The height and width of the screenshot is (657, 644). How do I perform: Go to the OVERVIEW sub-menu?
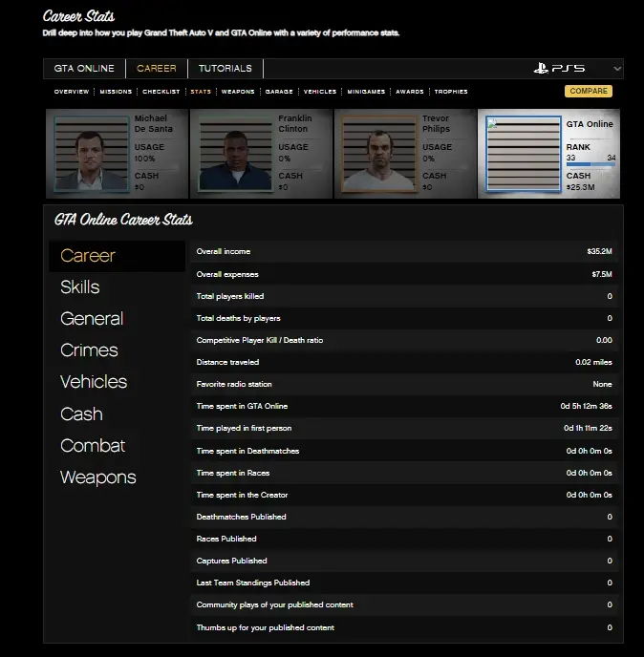72,92
